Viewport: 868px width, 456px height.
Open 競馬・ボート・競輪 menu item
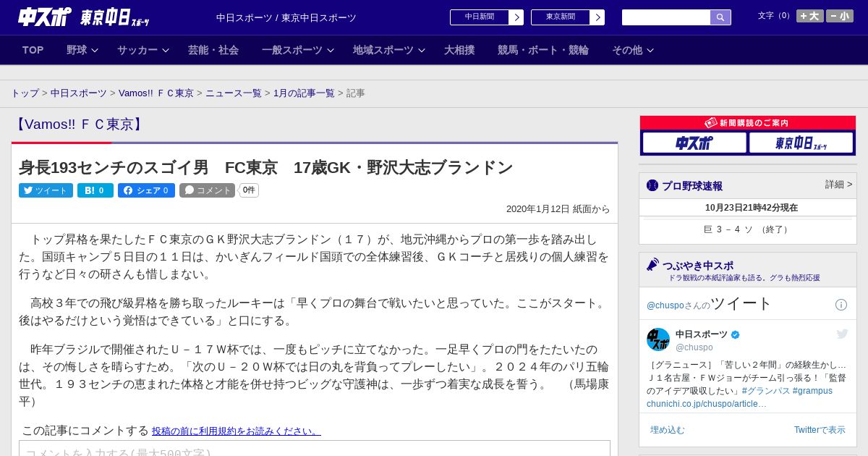tap(543, 50)
